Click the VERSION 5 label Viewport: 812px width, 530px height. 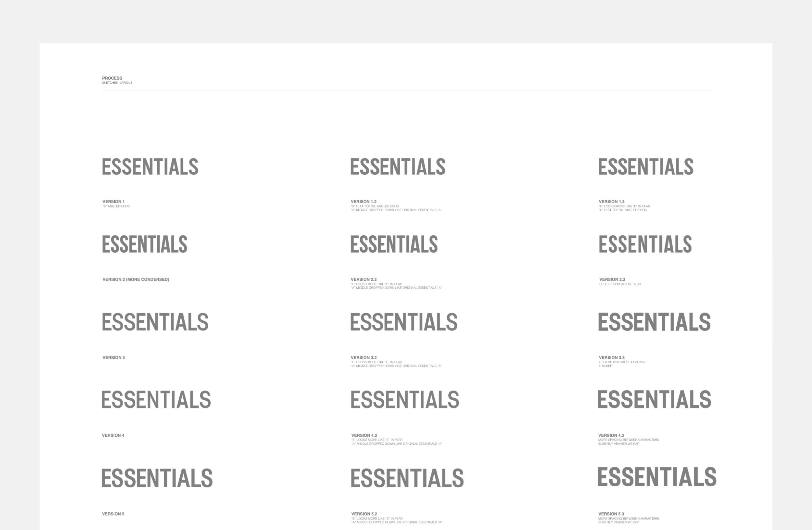pos(113,514)
